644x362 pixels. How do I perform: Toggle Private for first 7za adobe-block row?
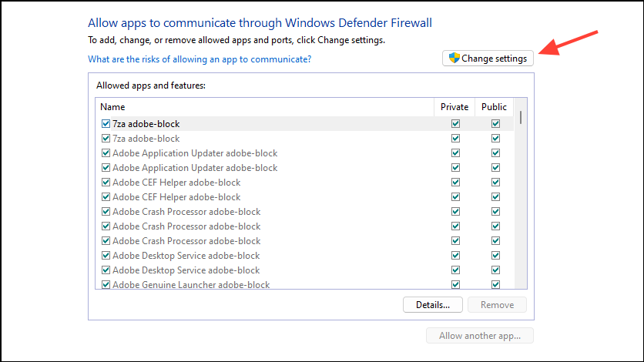(455, 124)
